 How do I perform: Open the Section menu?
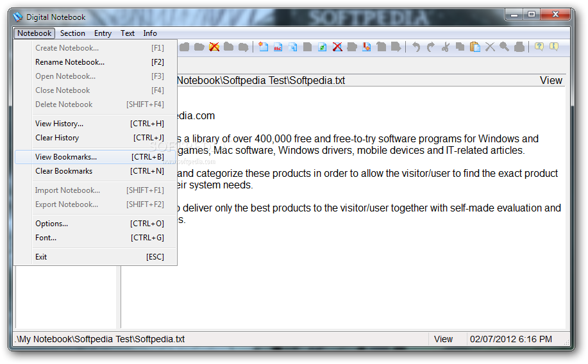pos(72,33)
